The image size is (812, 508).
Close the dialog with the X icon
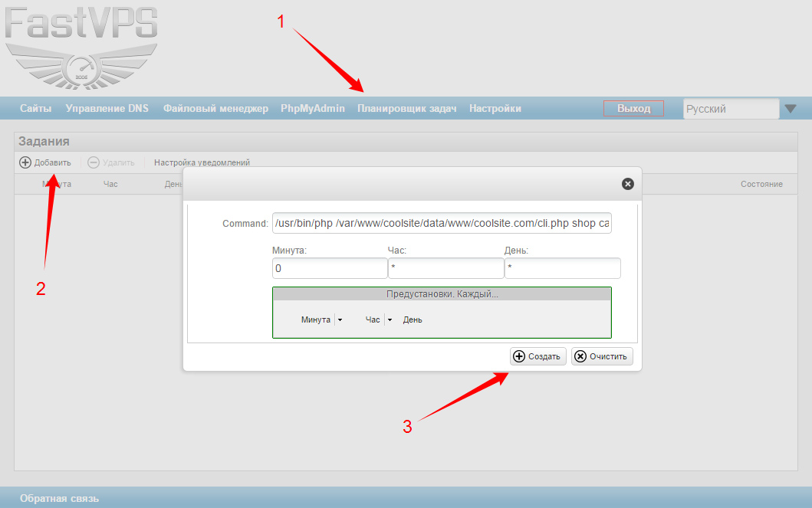coord(627,184)
